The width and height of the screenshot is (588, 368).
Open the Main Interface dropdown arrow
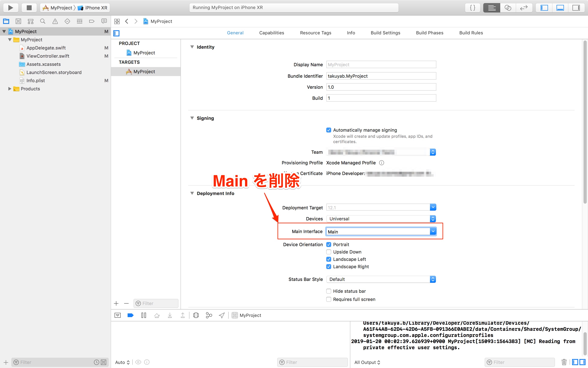point(433,231)
